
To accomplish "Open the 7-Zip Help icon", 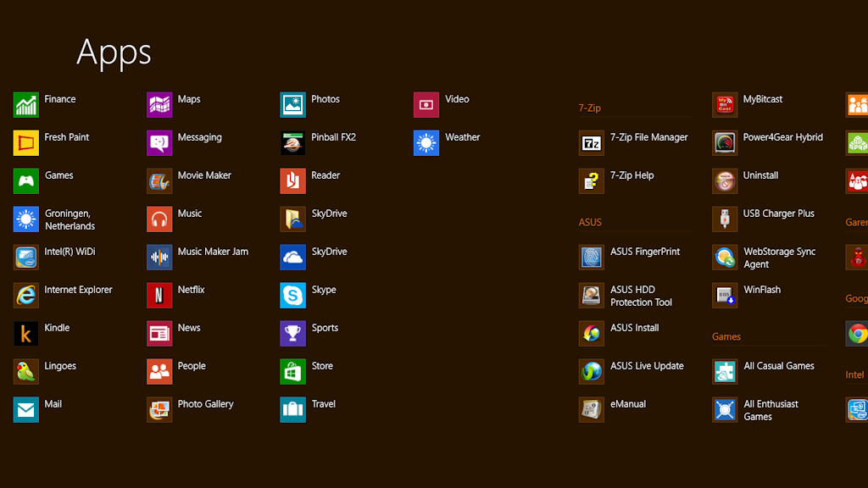I will click(591, 181).
